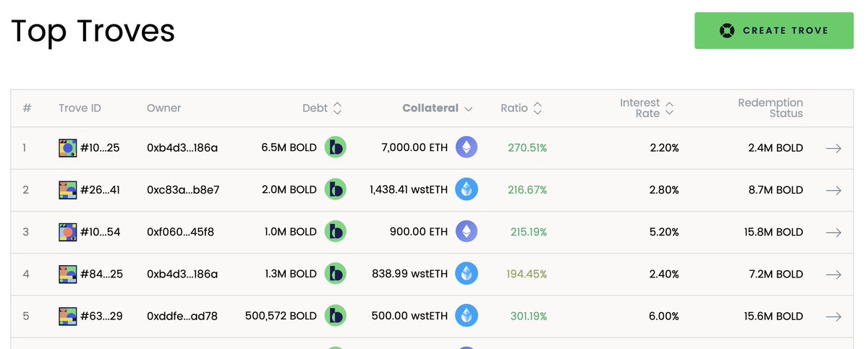868x349 pixels.
Task: Click the 215.19% ratio value
Action: pyautogui.click(x=527, y=232)
